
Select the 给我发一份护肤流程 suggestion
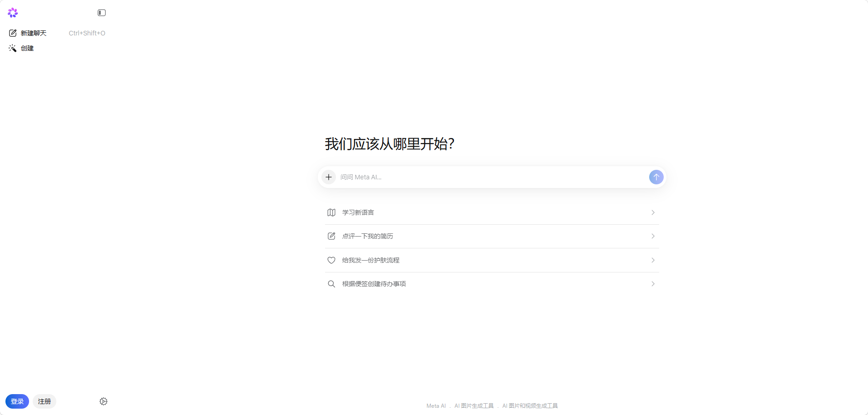[x=492, y=260]
